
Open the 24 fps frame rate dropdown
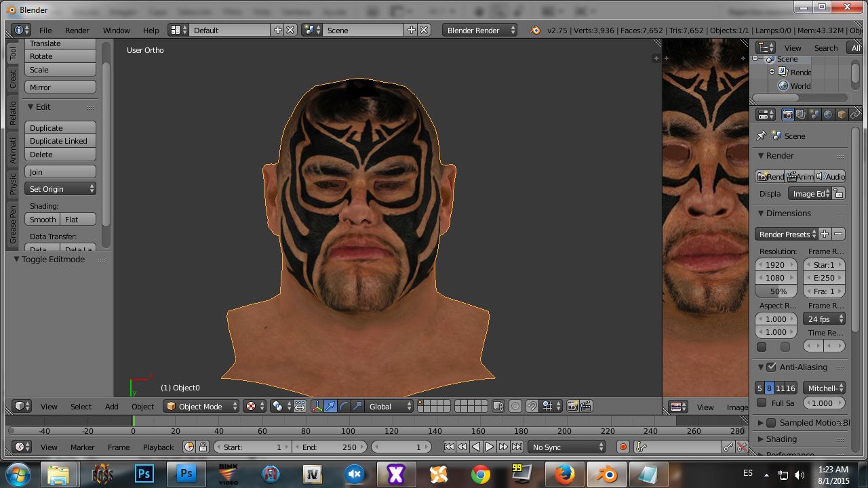pos(824,319)
